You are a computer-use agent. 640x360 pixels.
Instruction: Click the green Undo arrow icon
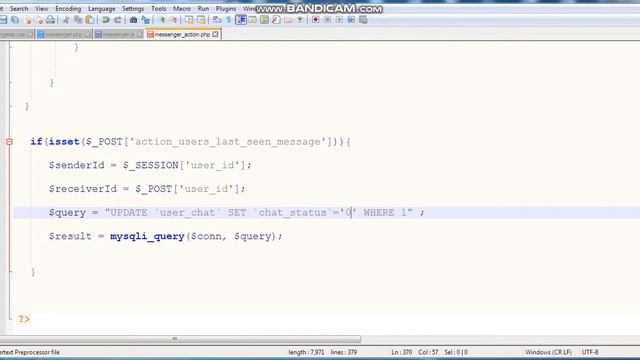(x=106, y=20)
